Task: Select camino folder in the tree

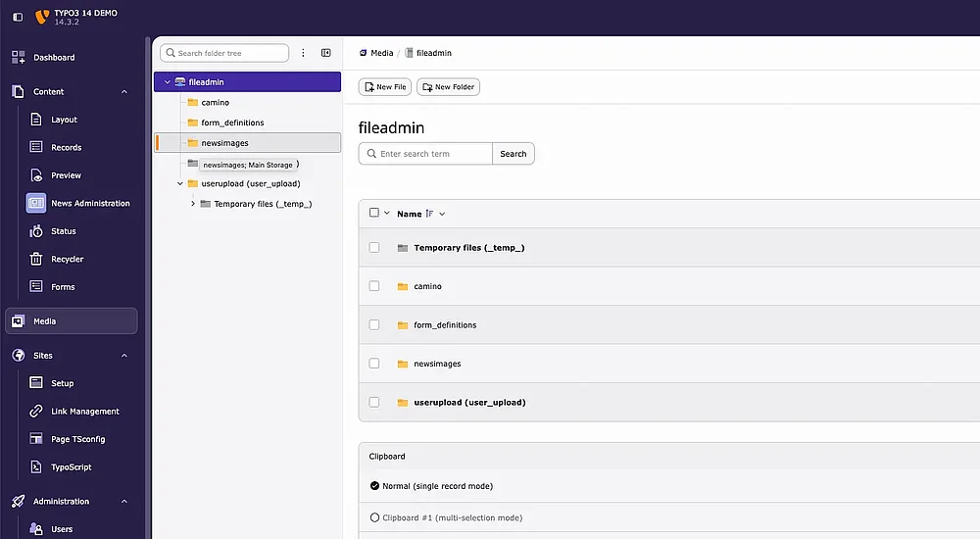Action: point(215,103)
